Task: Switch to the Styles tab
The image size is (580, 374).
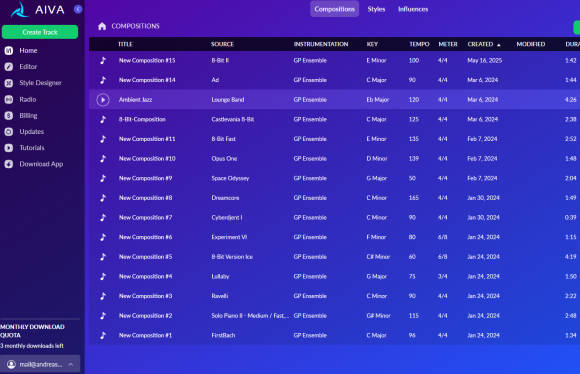Action: click(x=376, y=9)
